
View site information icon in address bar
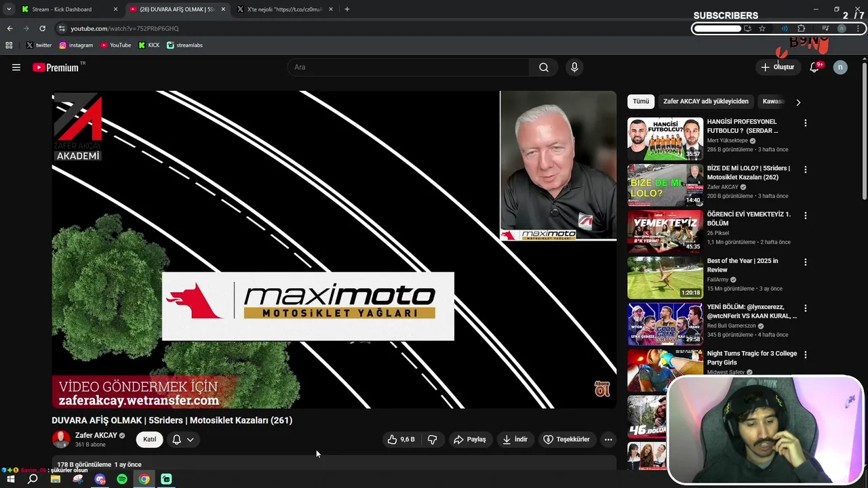[62, 28]
